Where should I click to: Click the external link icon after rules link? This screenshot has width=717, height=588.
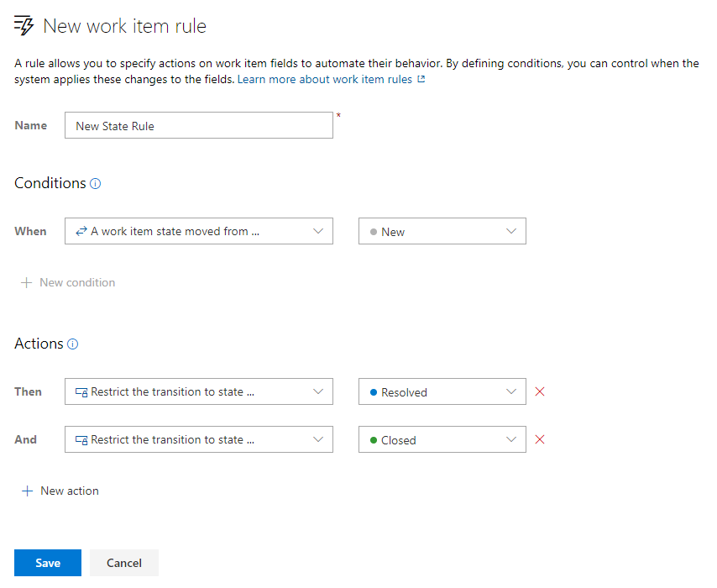pos(421,79)
